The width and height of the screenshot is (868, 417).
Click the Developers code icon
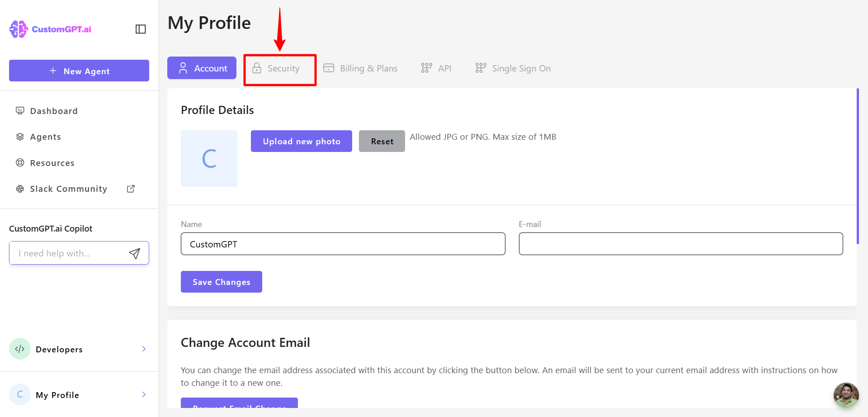(20, 349)
